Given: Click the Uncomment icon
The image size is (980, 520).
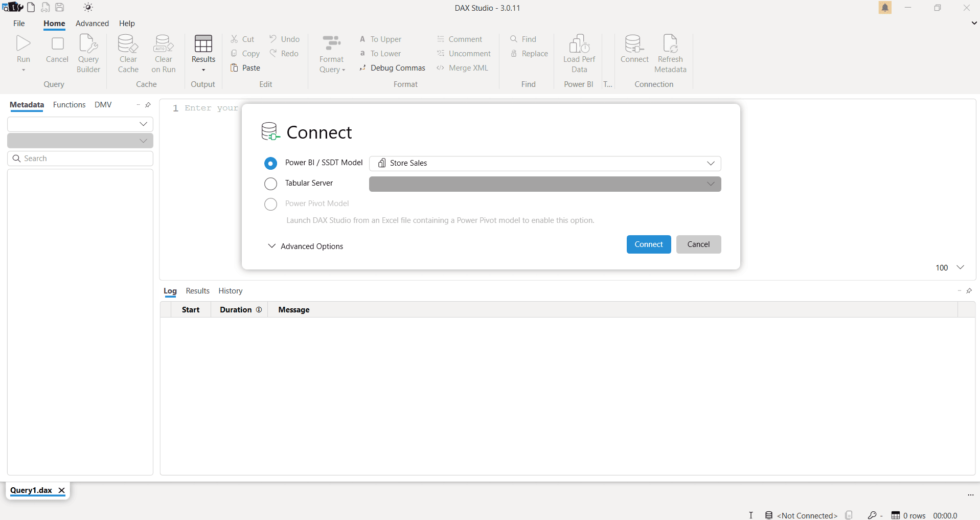Looking at the screenshot, I should [440, 53].
